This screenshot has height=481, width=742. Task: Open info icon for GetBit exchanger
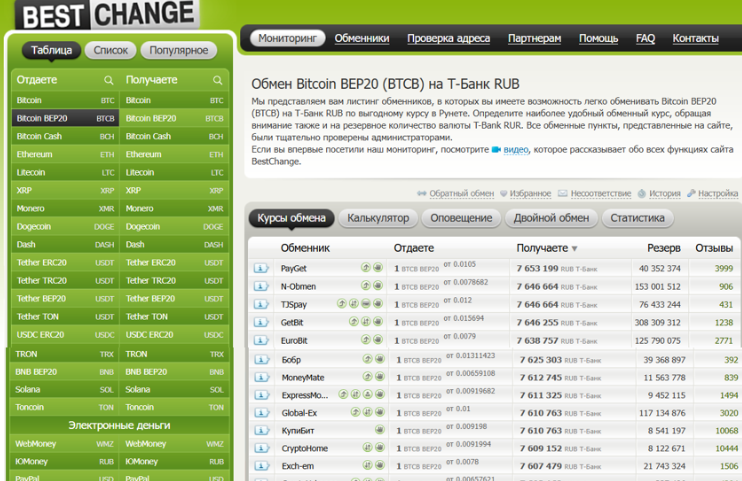point(261,322)
